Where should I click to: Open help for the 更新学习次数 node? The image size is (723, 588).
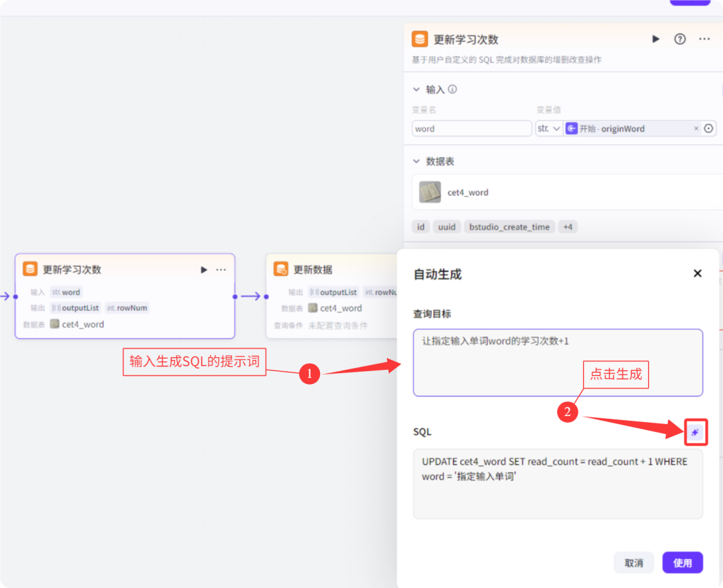coord(679,39)
